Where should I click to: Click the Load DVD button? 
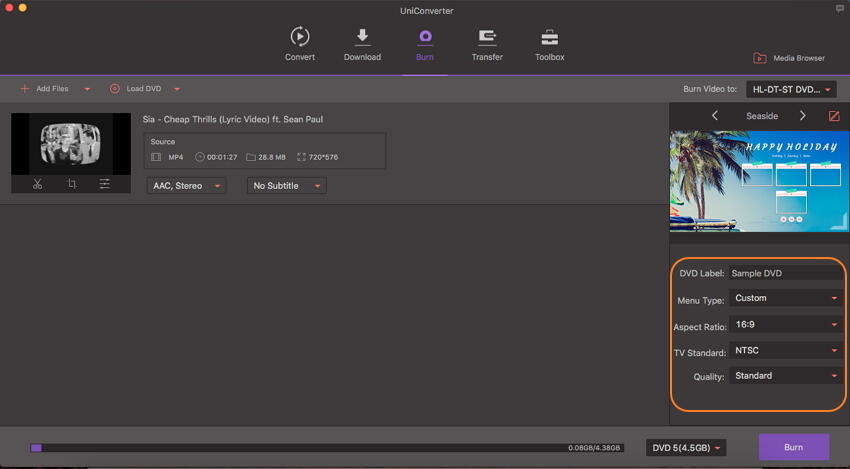tap(136, 88)
